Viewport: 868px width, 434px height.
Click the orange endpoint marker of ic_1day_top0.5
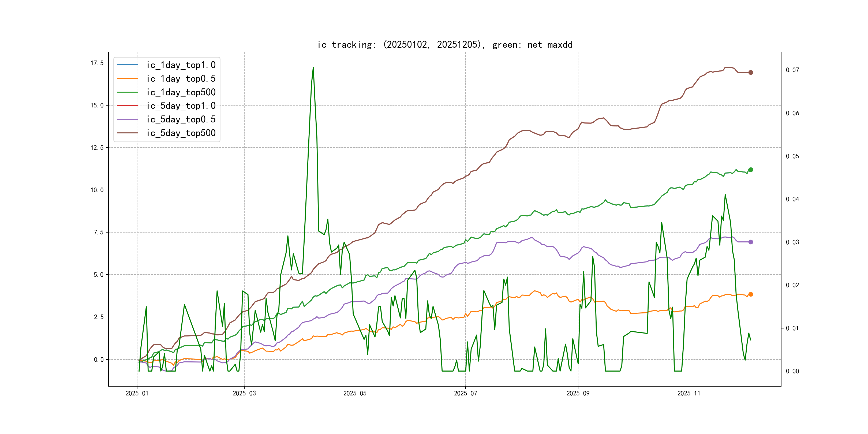coord(750,294)
